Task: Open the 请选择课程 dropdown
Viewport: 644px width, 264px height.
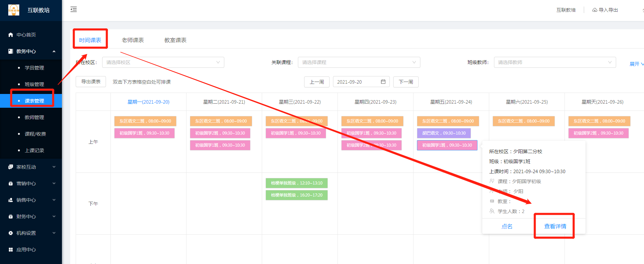Action: (359, 62)
